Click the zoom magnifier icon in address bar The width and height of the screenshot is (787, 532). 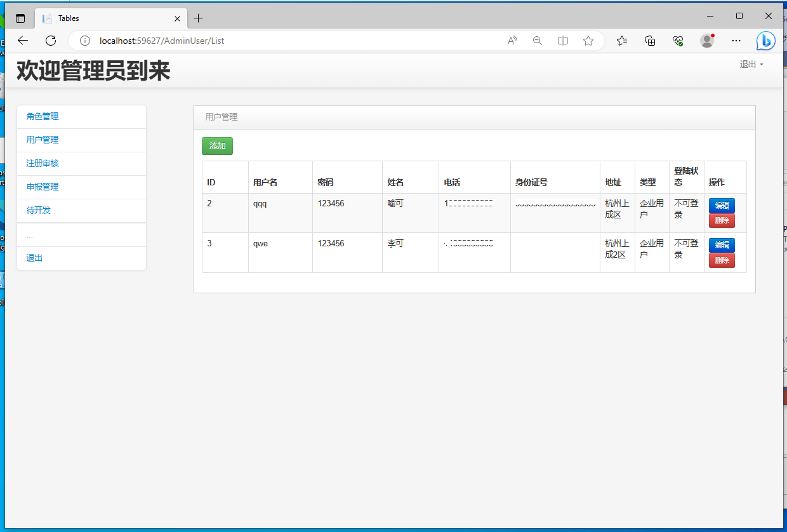pyautogui.click(x=538, y=41)
